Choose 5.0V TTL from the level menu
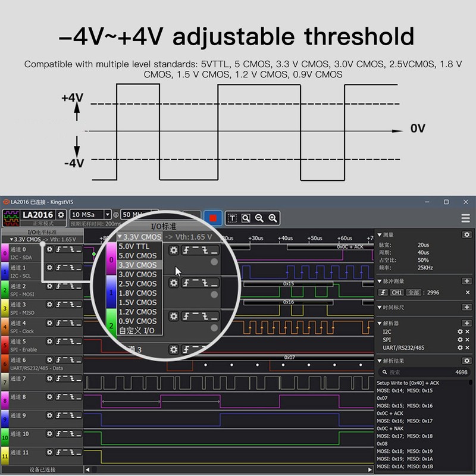The height and width of the screenshot is (476, 476). click(133, 246)
